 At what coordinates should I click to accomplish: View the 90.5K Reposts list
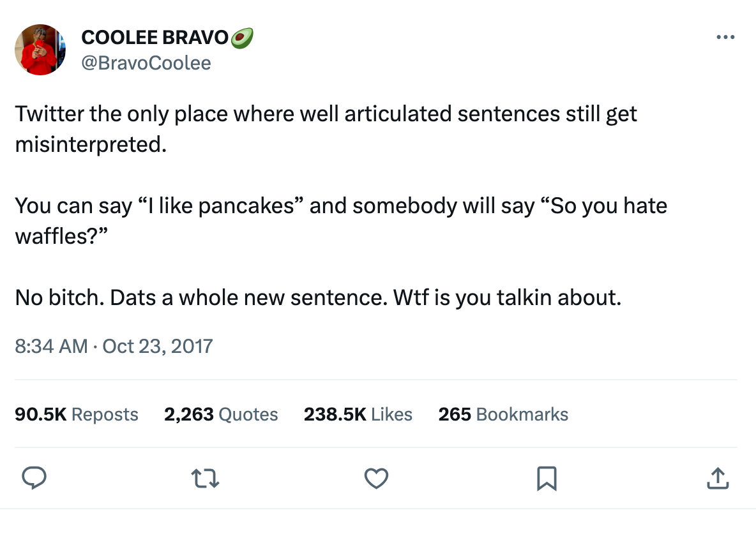pyautogui.click(x=77, y=414)
